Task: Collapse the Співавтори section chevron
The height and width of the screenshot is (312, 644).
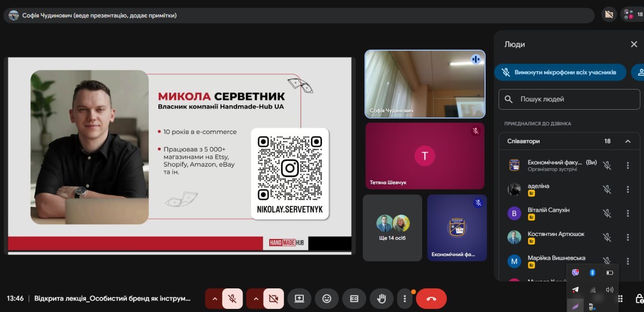Action: pyautogui.click(x=628, y=141)
